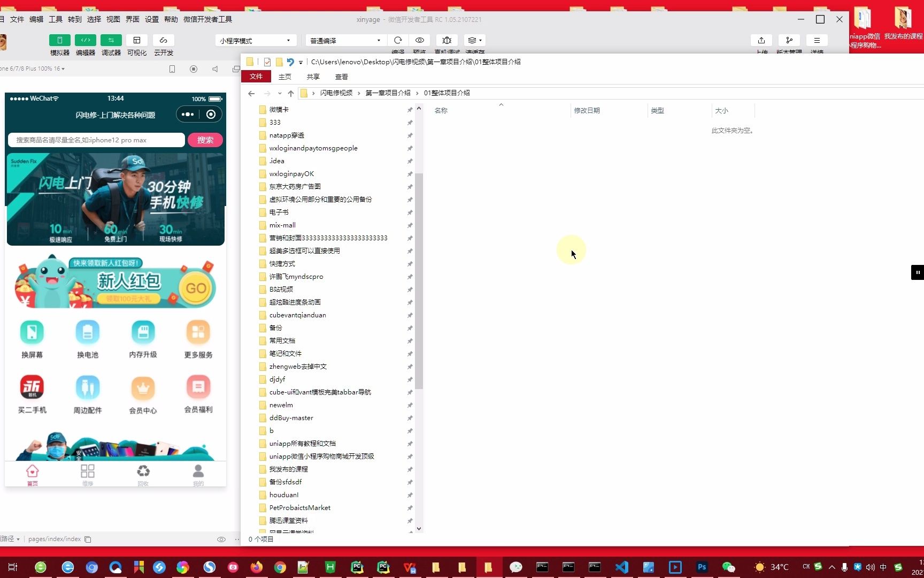
Task: Click the Explorer up-folder arrow
Action: 291,93
